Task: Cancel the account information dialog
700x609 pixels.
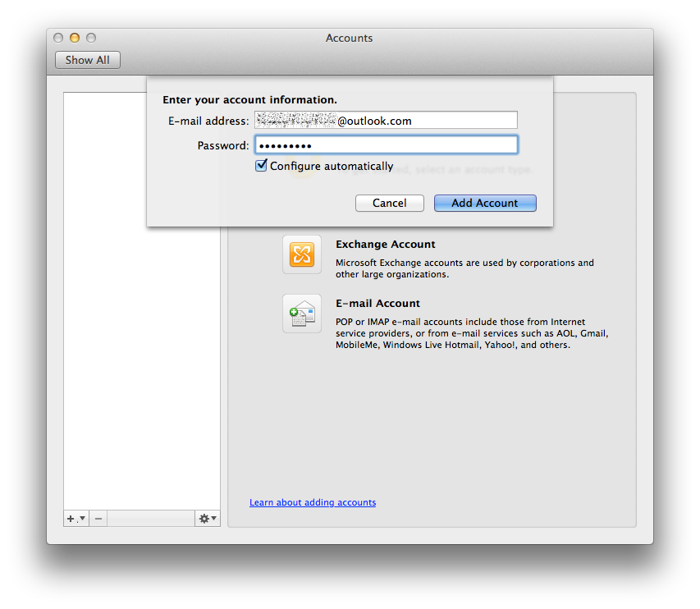Action: 389,204
